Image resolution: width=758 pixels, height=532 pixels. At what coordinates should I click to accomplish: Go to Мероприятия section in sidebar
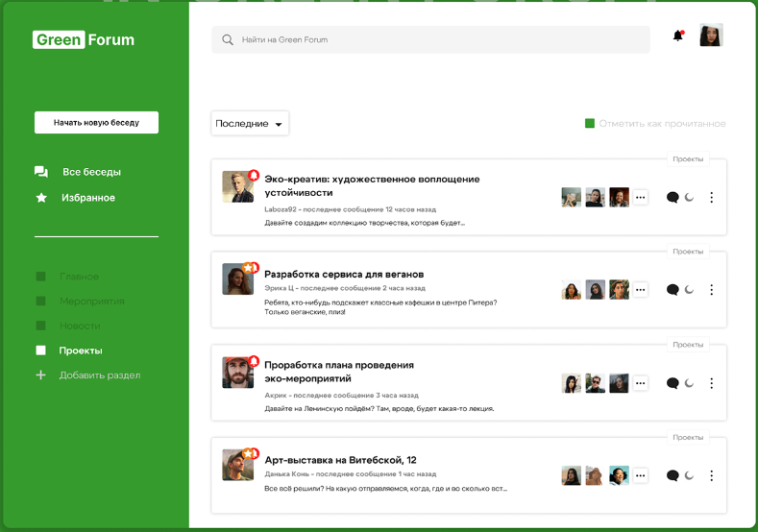pos(91,302)
